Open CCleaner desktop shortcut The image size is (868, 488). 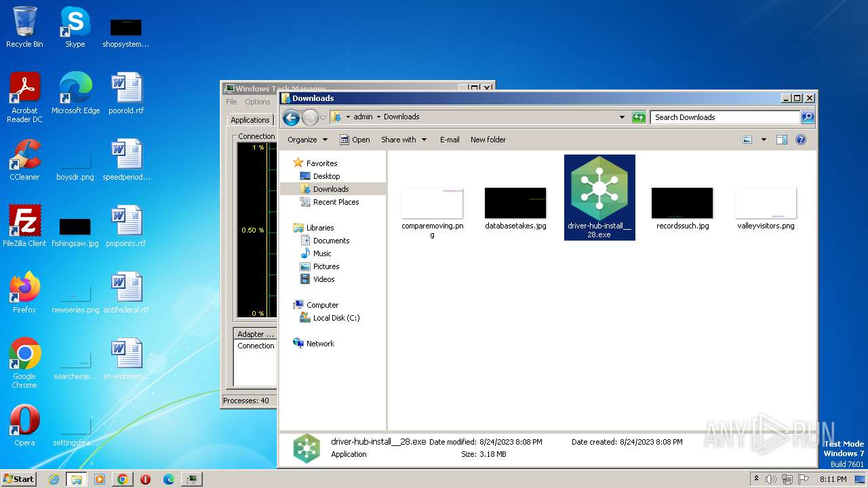tap(24, 160)
